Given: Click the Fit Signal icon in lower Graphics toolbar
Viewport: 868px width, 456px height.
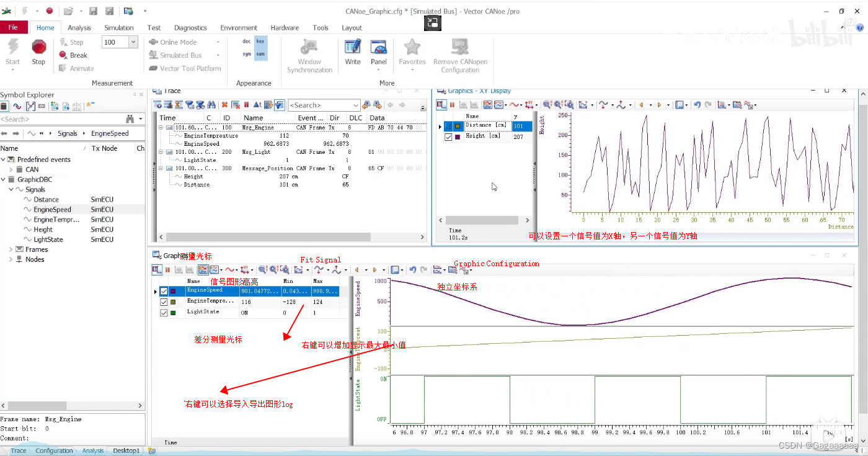Looking at the screenshot, I should (x=298, y=270).
